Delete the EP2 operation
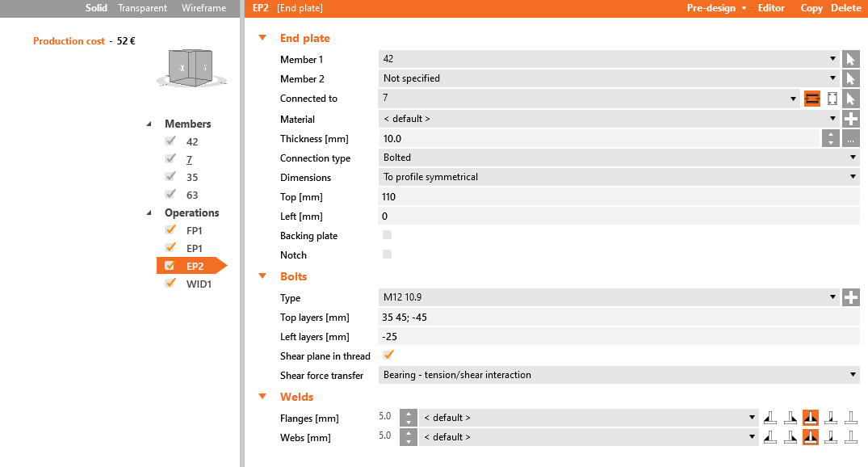The width and height of the screenshot is (868, 467). pos(846,8)
